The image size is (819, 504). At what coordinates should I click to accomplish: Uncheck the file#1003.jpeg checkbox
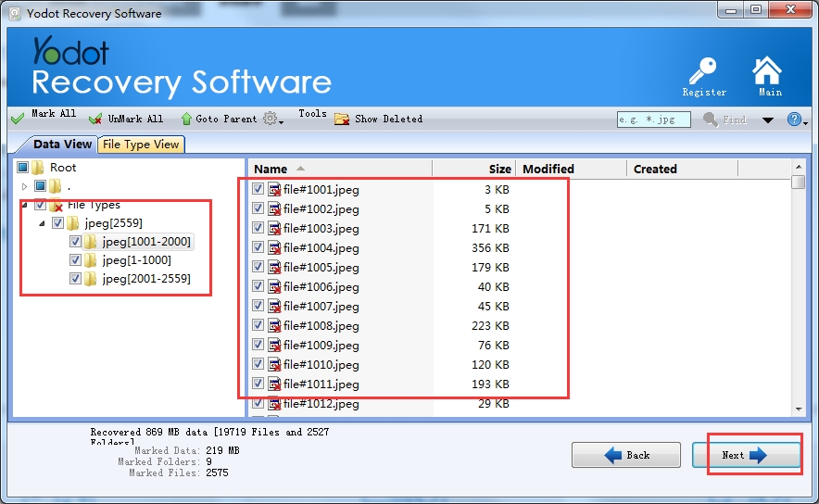(258, 228)
